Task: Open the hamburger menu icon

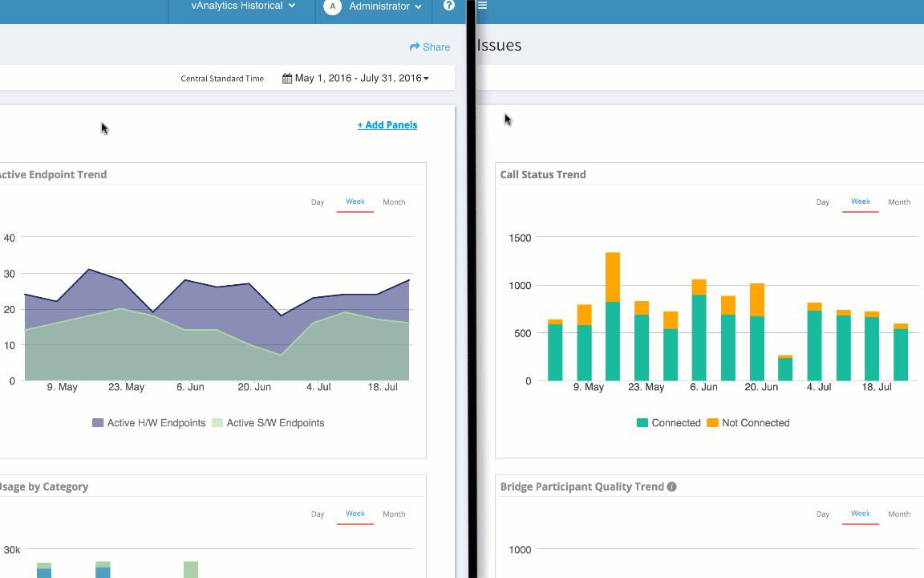Action: [483, 6]
